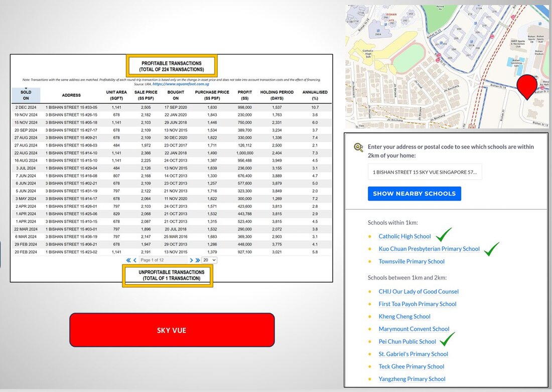Click UNIT AREA (SQFT) column header

pos(116,95)
